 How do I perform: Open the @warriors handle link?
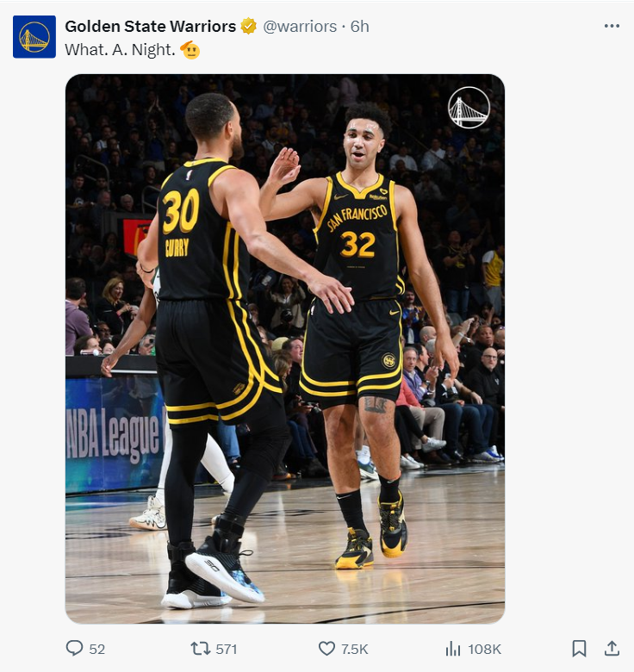pyautogui.click(x=300, y=27)
